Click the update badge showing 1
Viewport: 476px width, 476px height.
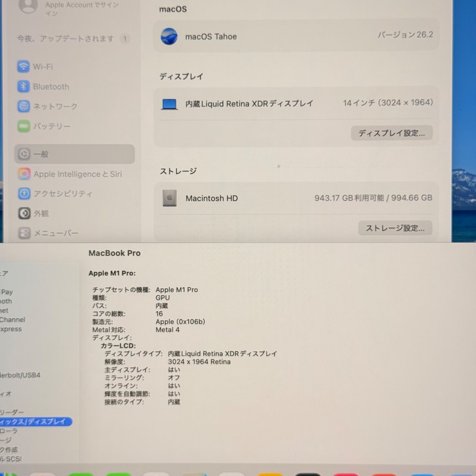click(x=125, y=39)
